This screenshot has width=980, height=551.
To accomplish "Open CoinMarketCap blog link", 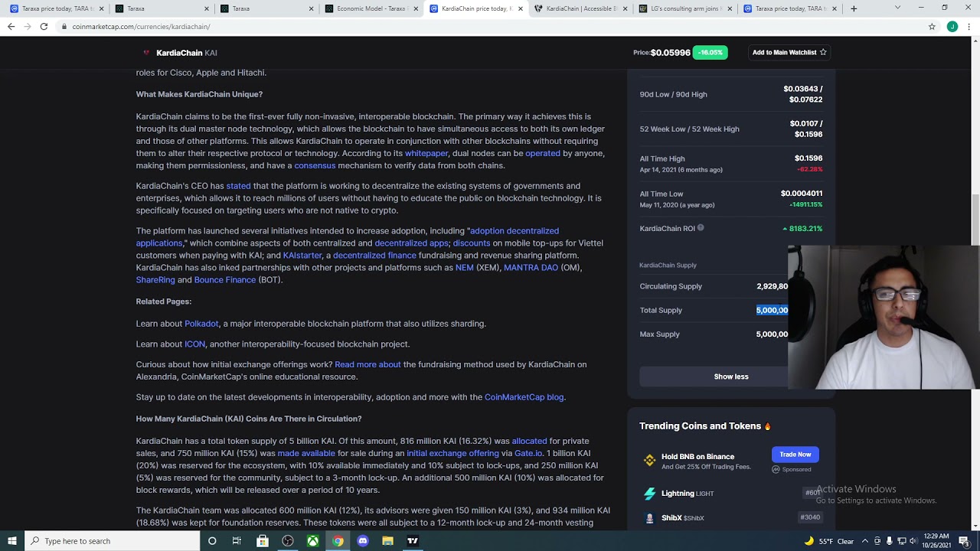I will tap(524, 397).
